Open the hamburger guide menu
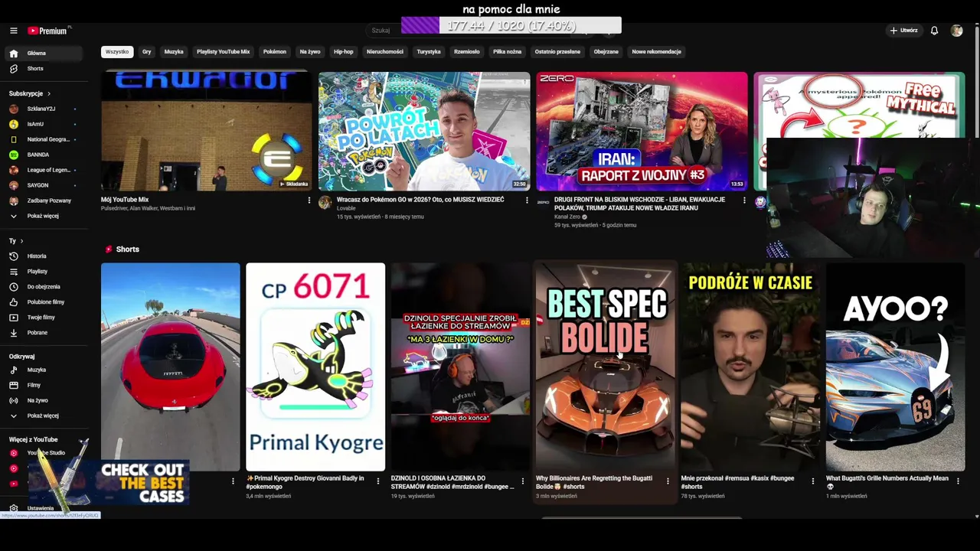 tap(14, 31)
